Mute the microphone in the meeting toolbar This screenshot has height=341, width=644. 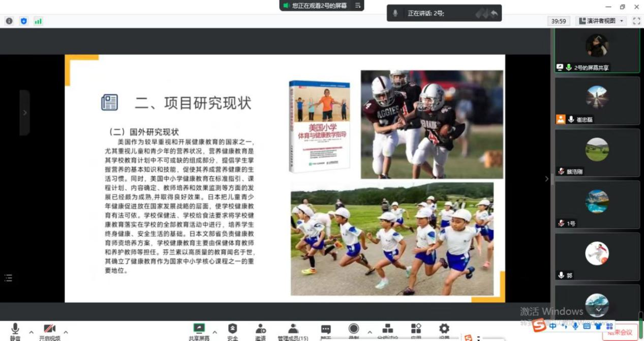[15, 330]
